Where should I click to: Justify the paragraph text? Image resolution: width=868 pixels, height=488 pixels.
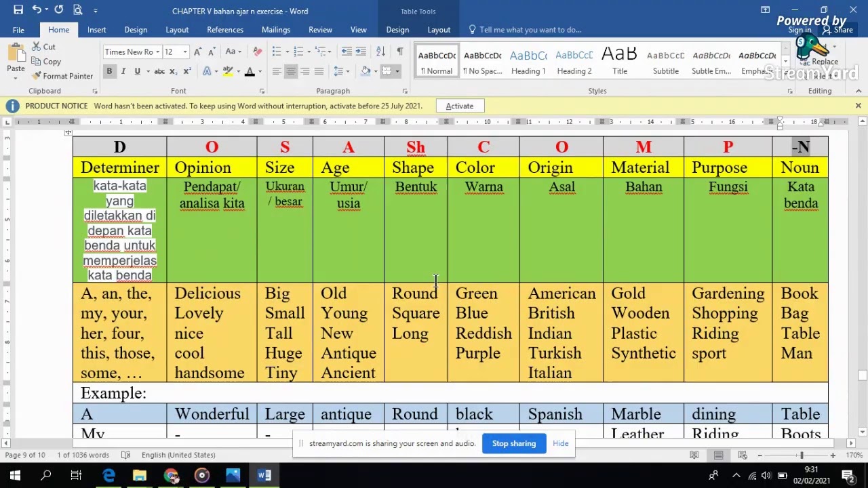tap(319, 72)
